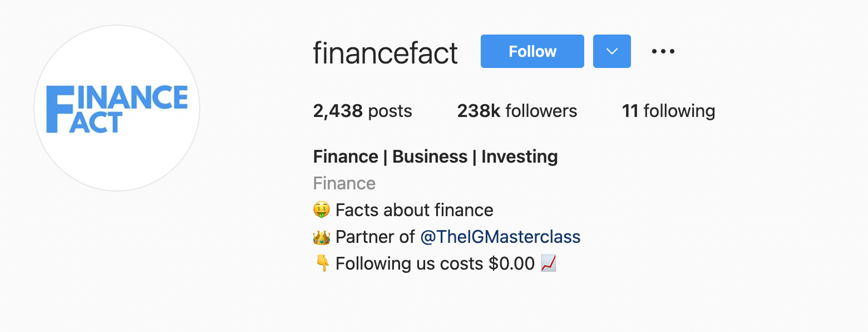The width and height of the screenshot is (868, 332).
Task: Click the 2,438 posts count
Action: [363, 111]
